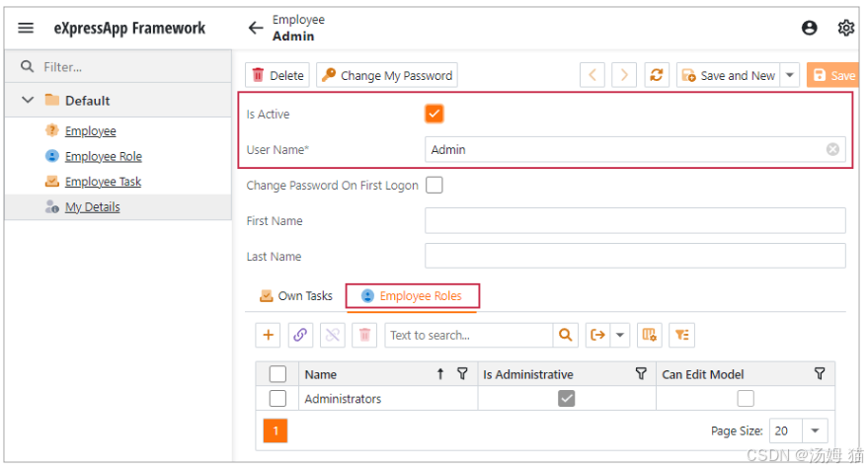Click the unlink role icon

pyautogui.click(x=332, y=335)
